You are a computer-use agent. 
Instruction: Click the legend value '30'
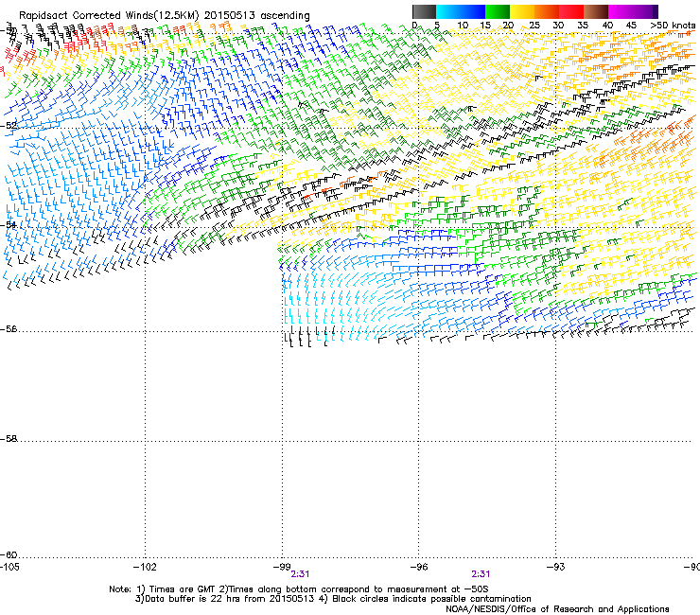(558, 25)
